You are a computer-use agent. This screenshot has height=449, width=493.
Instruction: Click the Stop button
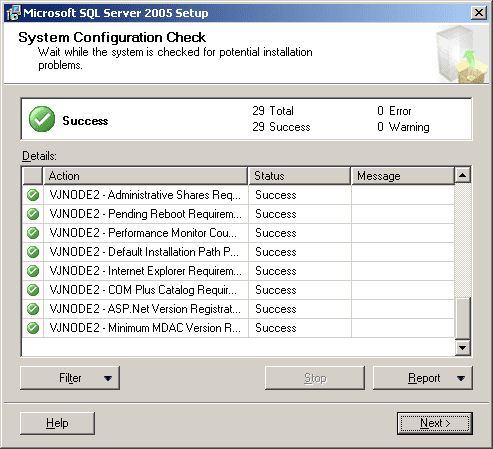point(315,378)
